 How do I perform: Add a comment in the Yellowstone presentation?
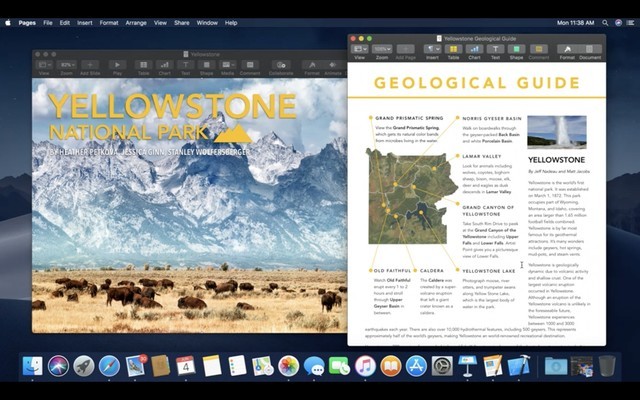(249, 65)
